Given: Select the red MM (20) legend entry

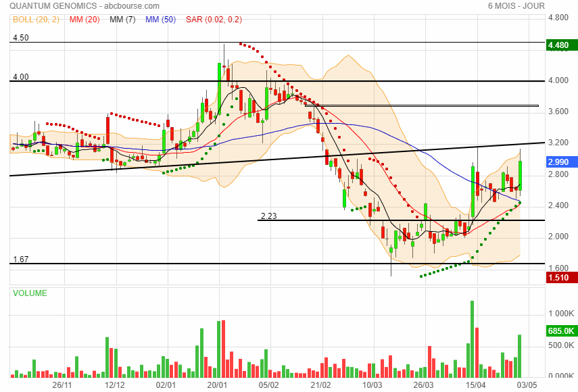Looking at the screenshot, I should point(85,20).
